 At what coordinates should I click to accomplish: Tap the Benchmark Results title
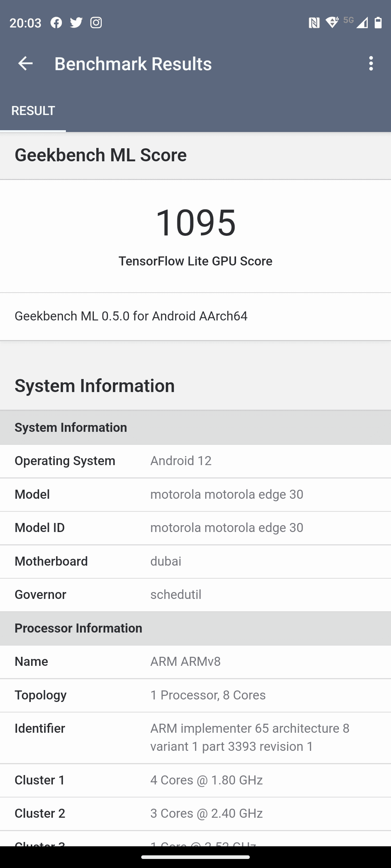pos(133,64)
